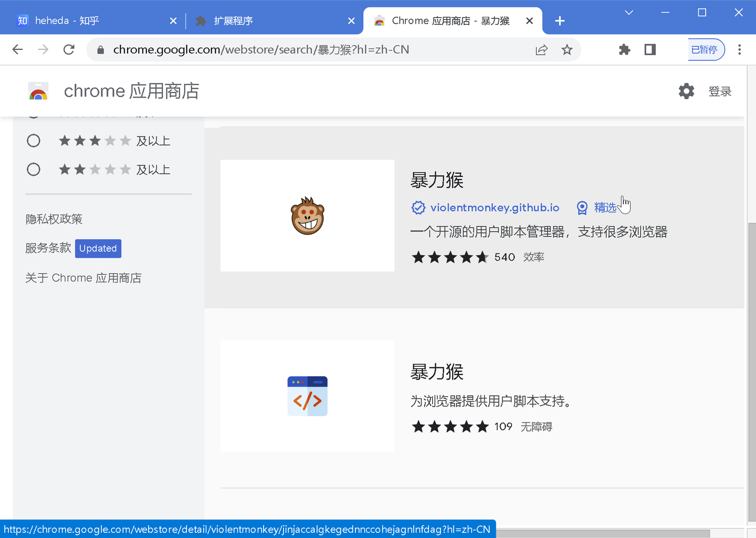Open the Chrome three-dot menu
Viewport: 756px width, 538px height.
point(740,49)
